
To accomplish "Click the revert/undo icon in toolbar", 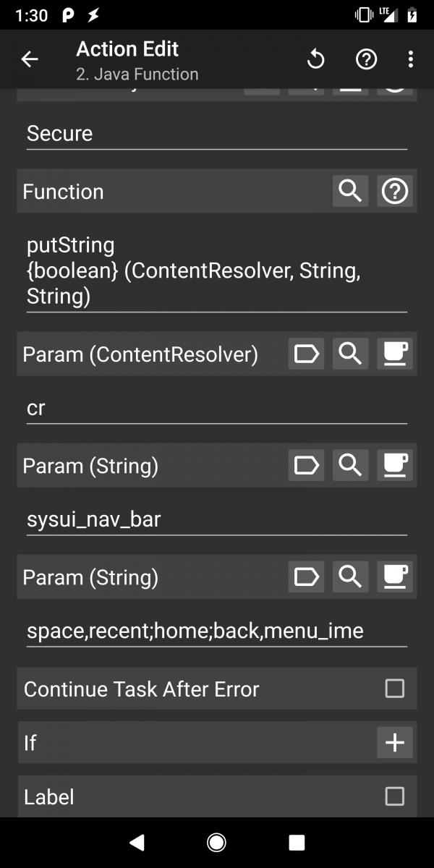I will (316, 60).
